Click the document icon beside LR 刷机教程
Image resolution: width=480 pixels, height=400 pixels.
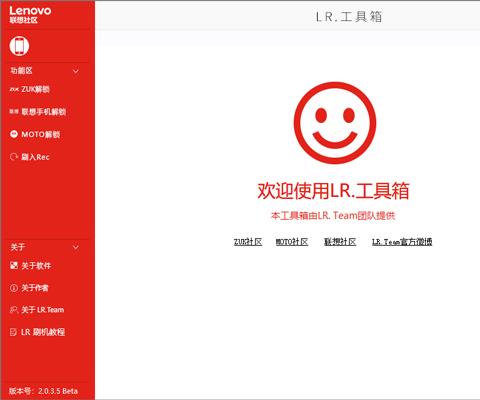click(x=14, y=332)
